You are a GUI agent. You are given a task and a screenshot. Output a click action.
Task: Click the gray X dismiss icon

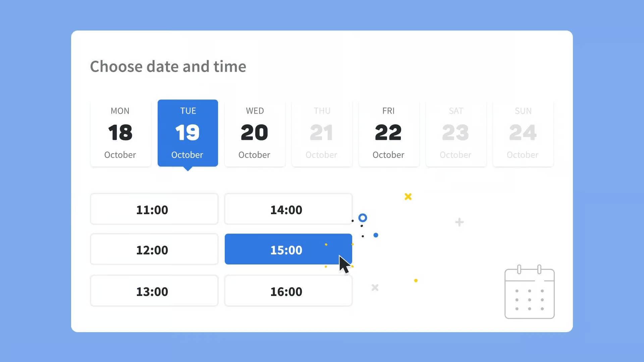[x=375, y=288]
